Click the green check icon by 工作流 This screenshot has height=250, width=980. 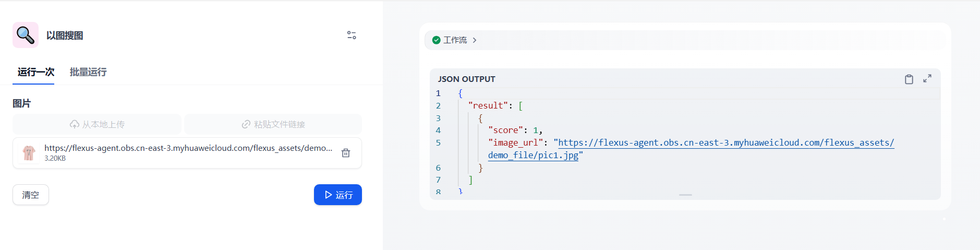[x=437, y=40]
